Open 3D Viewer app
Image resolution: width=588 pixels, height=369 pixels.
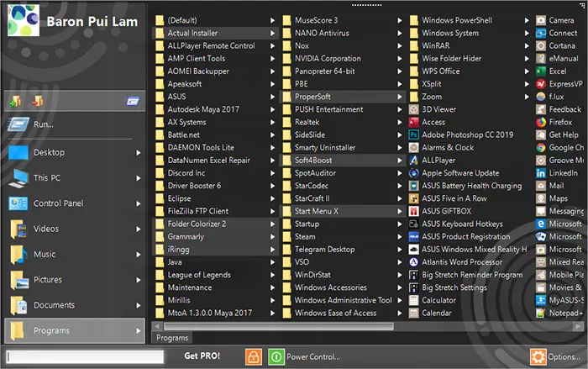click(433, 109)
